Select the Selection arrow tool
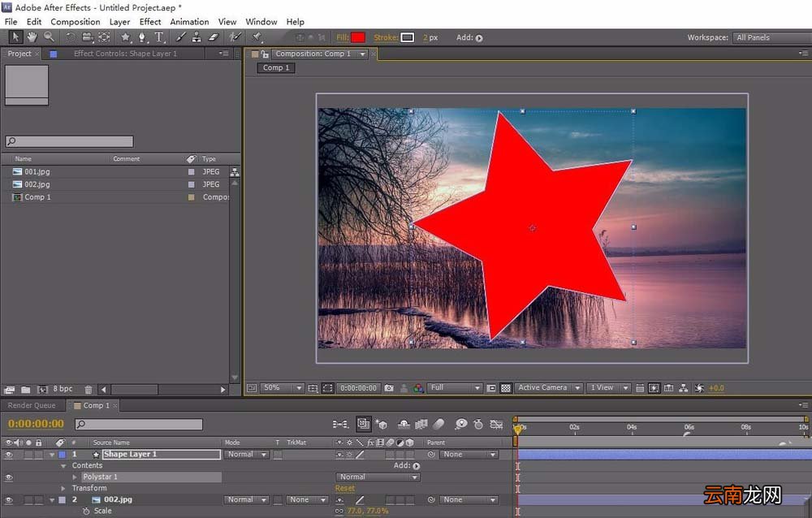Viewport: 812px width, 518px height. [15, 37]
